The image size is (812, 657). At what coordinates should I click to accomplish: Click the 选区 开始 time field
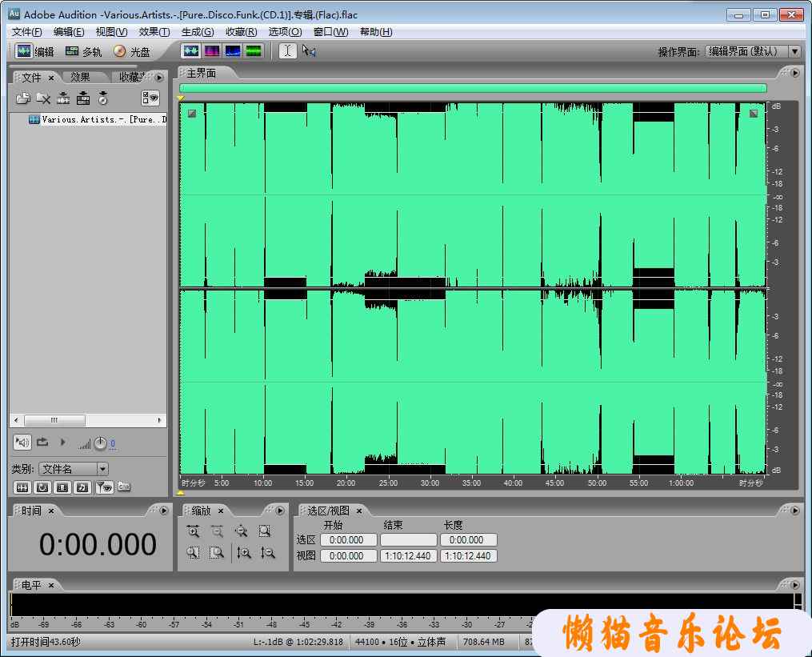(x=348, y=540)
